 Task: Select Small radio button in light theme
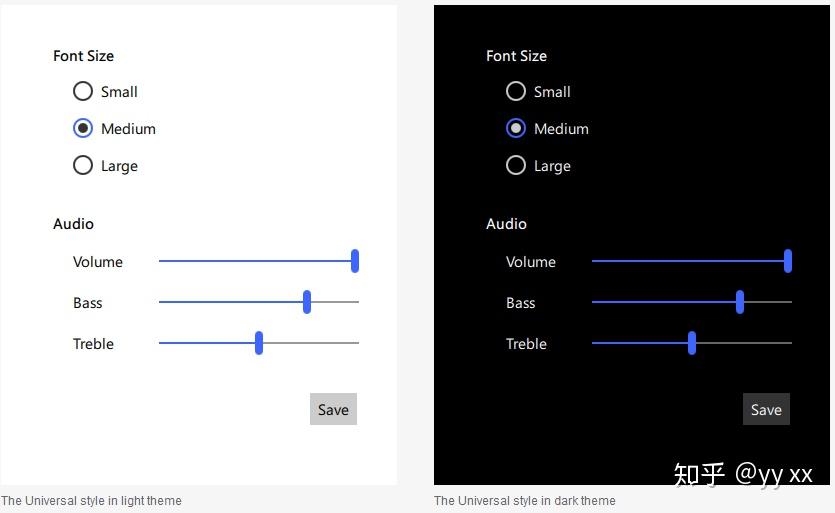point(83,92)
